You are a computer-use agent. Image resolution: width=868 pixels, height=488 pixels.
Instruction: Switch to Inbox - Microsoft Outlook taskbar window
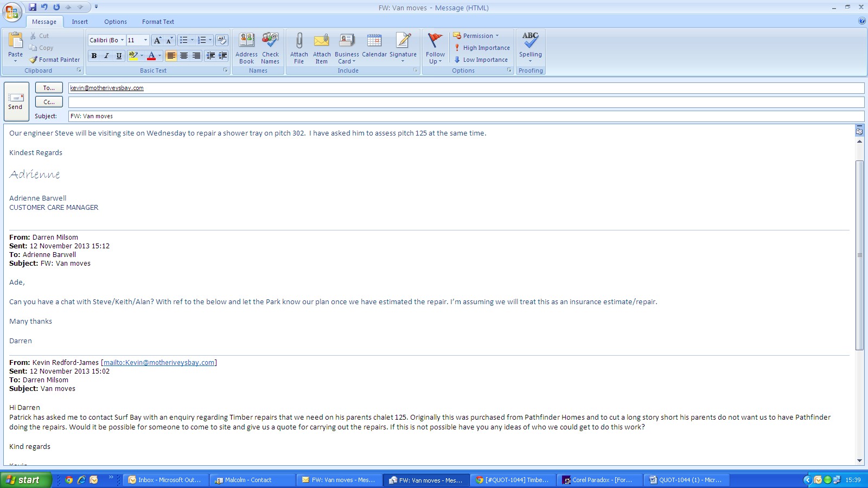click(x=166, y=480)
